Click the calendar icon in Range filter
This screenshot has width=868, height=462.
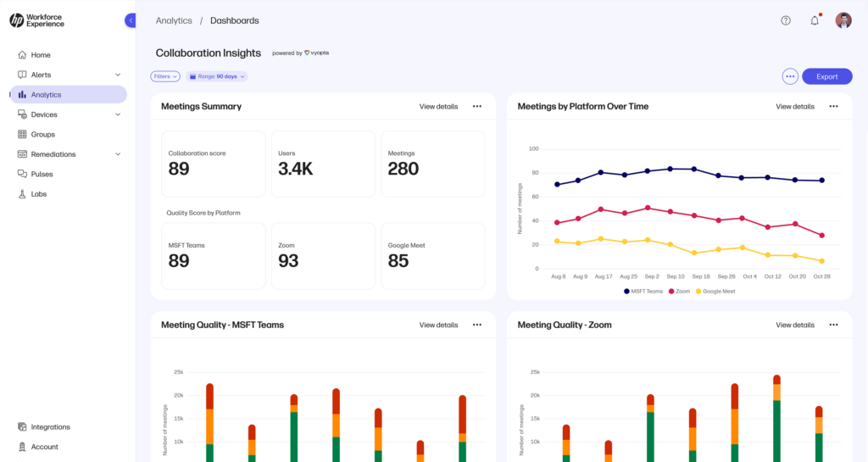point(192,76)
